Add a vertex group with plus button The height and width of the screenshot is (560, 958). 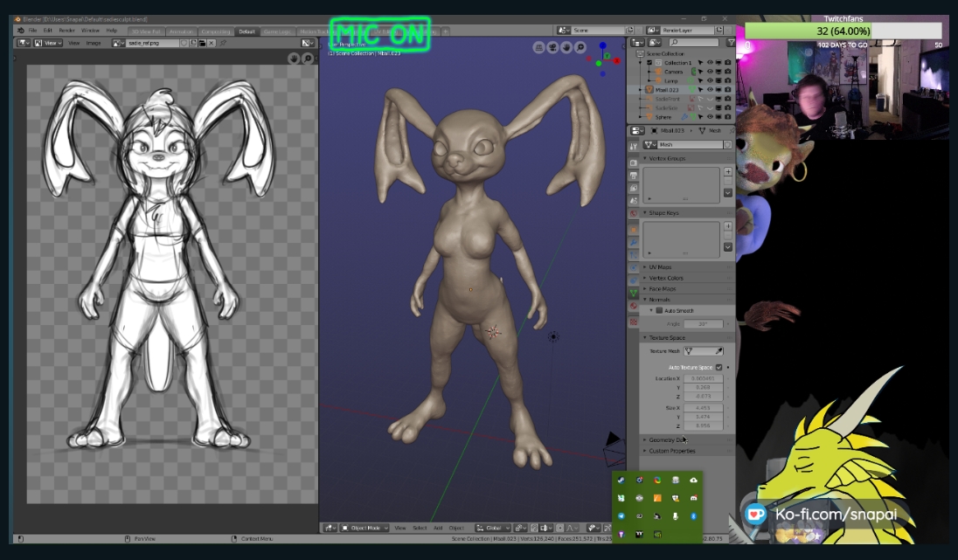727,171
